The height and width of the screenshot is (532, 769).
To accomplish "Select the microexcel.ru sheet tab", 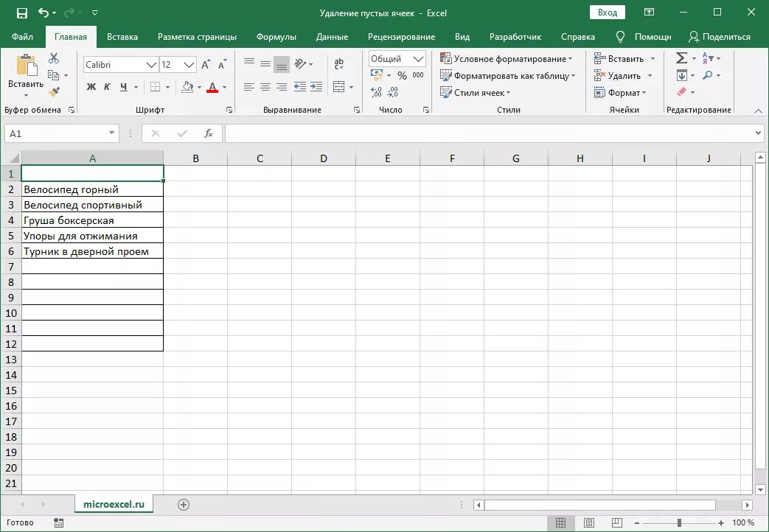I will point(114,504).
